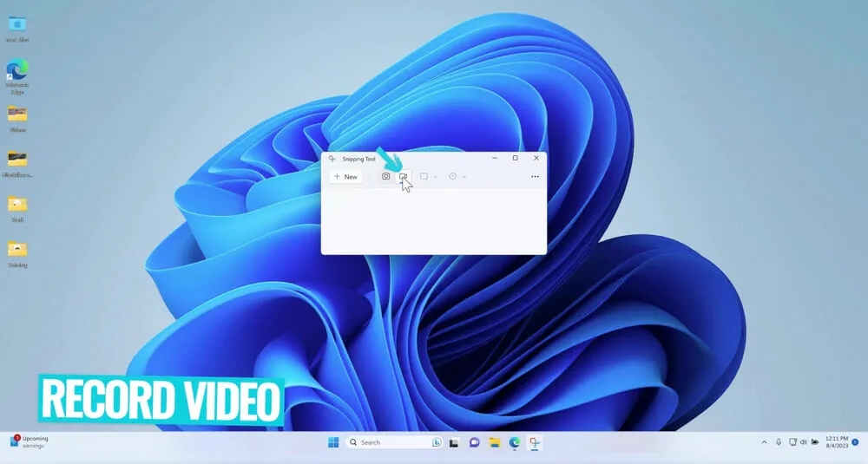The width and height of the screenshot is (868, 464).
Task: Click the New snip button
Action: 345,176
